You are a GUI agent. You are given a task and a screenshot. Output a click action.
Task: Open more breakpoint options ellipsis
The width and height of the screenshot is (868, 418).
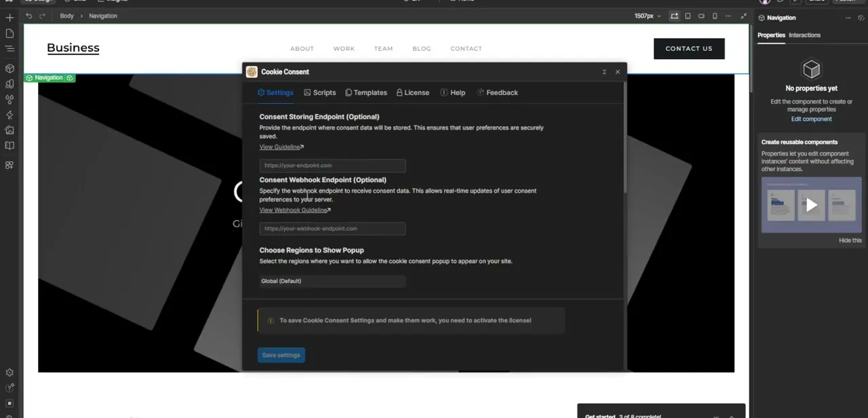click(x=728, y=16)
